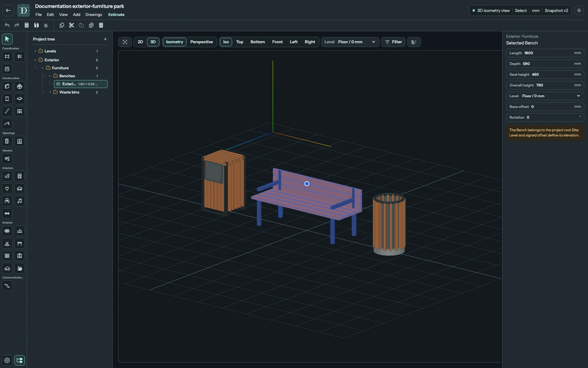The image size is (588, 368).
Task: Select the grid axes tool under Coordination
Action: click(7, 56)
